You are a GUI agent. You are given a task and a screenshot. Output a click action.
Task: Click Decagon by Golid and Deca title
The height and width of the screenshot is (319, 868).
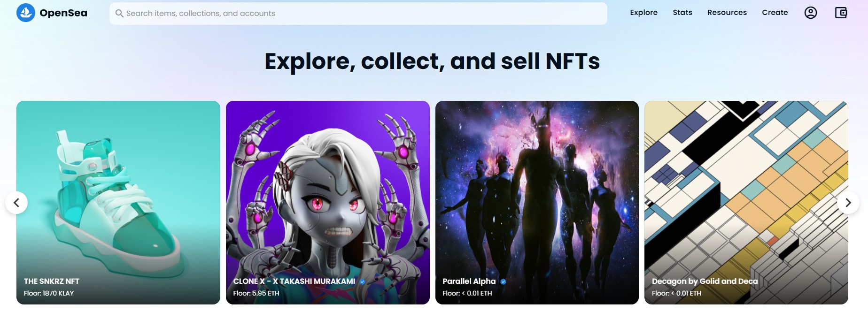click(705, 281)
